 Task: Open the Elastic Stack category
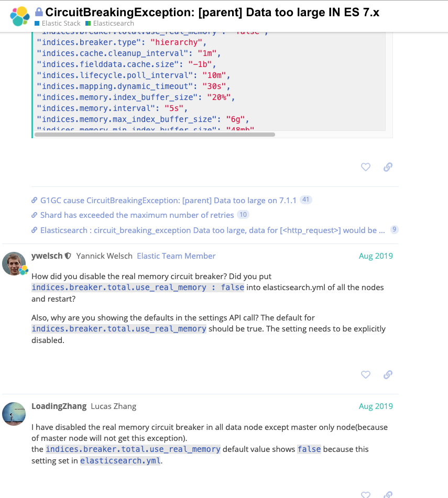click(58, 23)
